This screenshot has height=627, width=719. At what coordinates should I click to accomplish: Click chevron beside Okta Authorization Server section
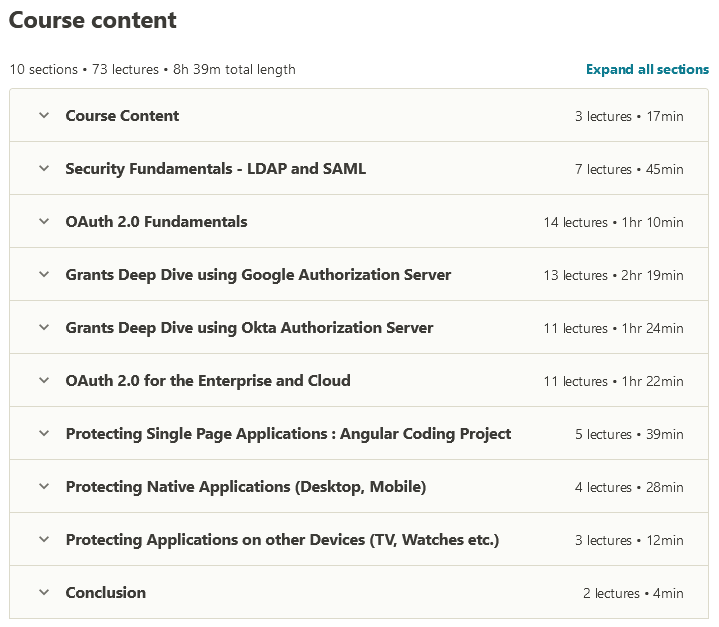click(44, 328)
